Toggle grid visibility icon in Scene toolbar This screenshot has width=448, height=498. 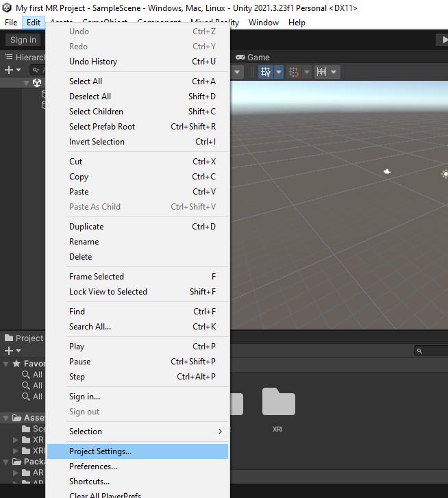coord(265,72)
